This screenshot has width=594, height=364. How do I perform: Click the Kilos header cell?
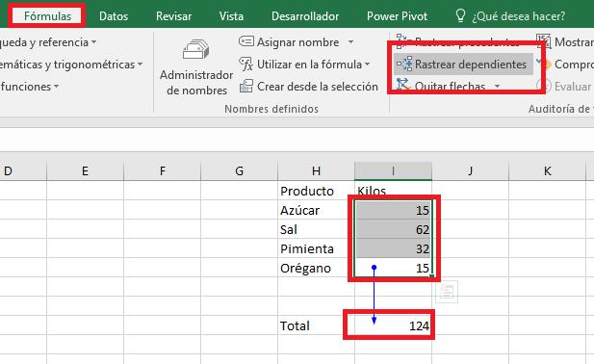[393, 191]
